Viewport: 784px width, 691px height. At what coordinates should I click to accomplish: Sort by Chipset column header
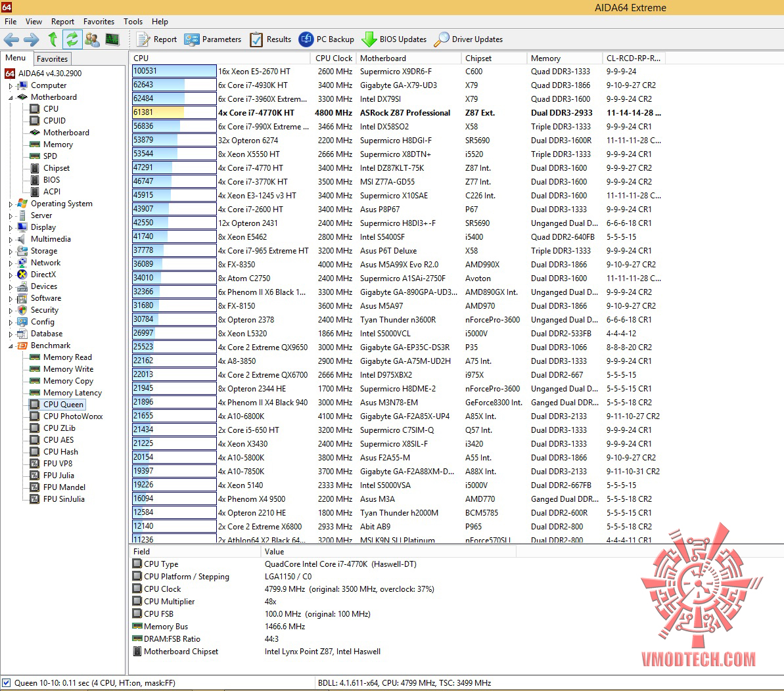pos(494,58)
